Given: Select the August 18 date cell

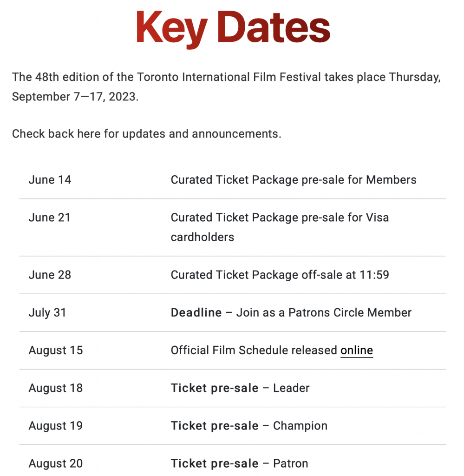Looking at the screenshot, I should (x=55, y=388).
